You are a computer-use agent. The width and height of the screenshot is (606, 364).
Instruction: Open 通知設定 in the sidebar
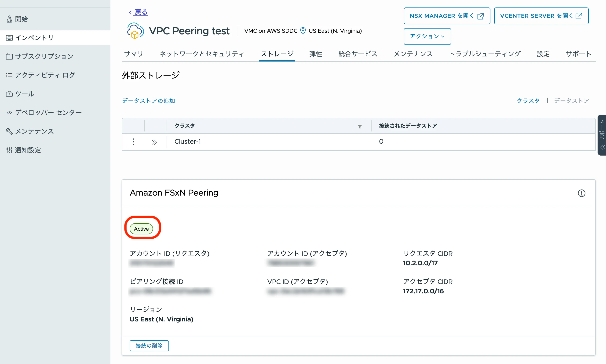click(28, 150)
